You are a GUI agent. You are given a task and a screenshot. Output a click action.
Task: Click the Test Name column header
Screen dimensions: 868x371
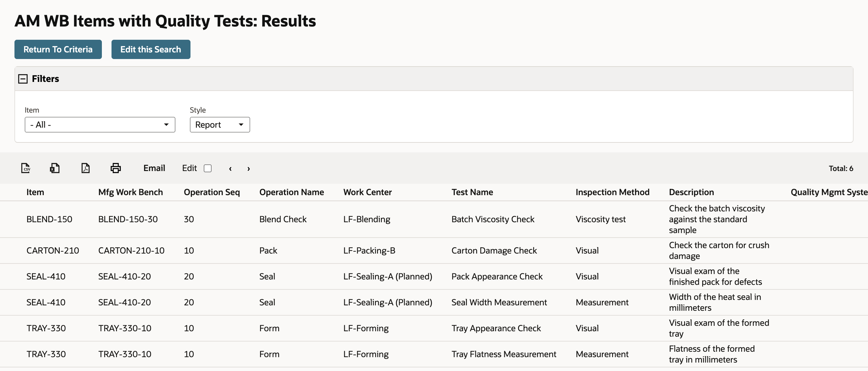(472, 192)
